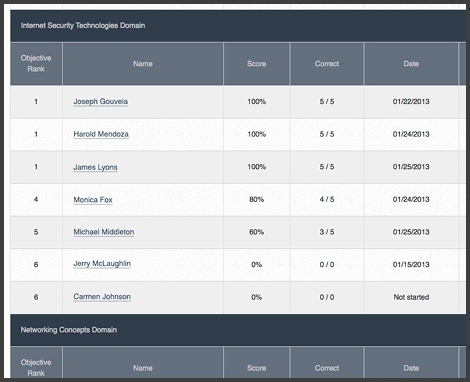Viewport: 470px width, 382px height.
Task: Click the Carmen Johnson link
Action: pos(102,297)
